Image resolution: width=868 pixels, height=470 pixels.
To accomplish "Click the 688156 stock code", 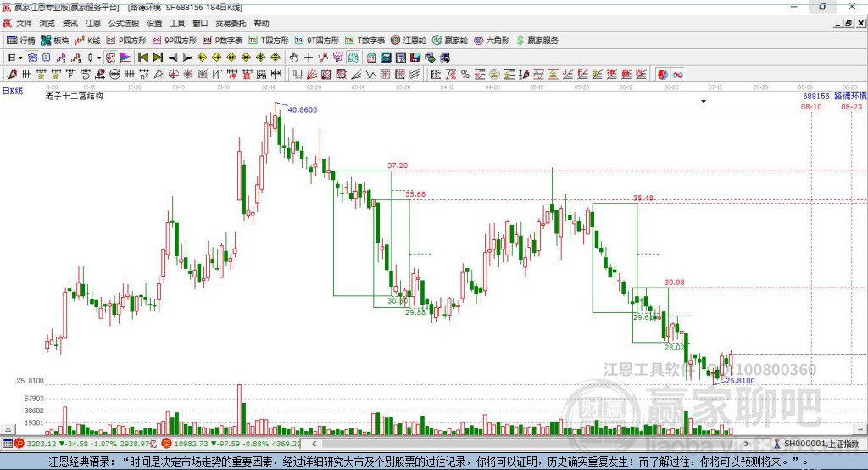I will click(816, 96).
